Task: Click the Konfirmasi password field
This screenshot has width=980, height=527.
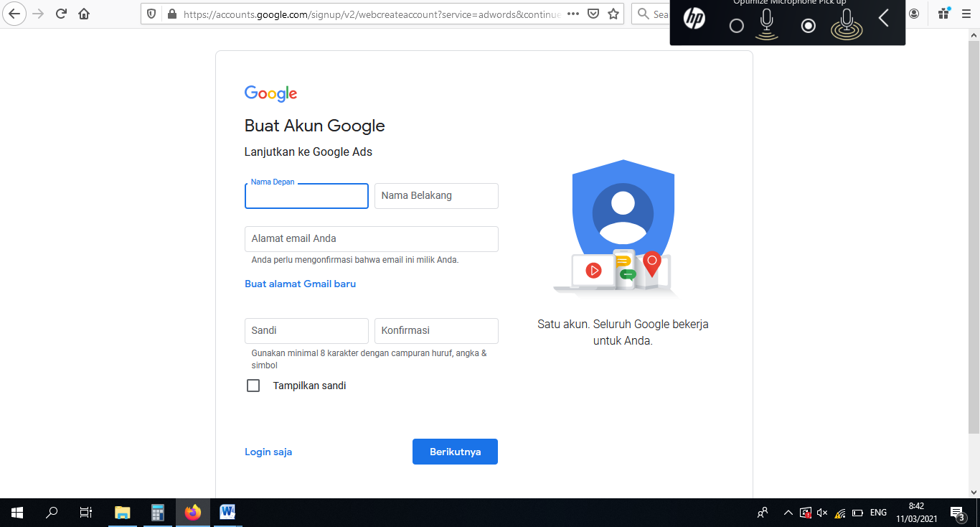Action: 436,331
